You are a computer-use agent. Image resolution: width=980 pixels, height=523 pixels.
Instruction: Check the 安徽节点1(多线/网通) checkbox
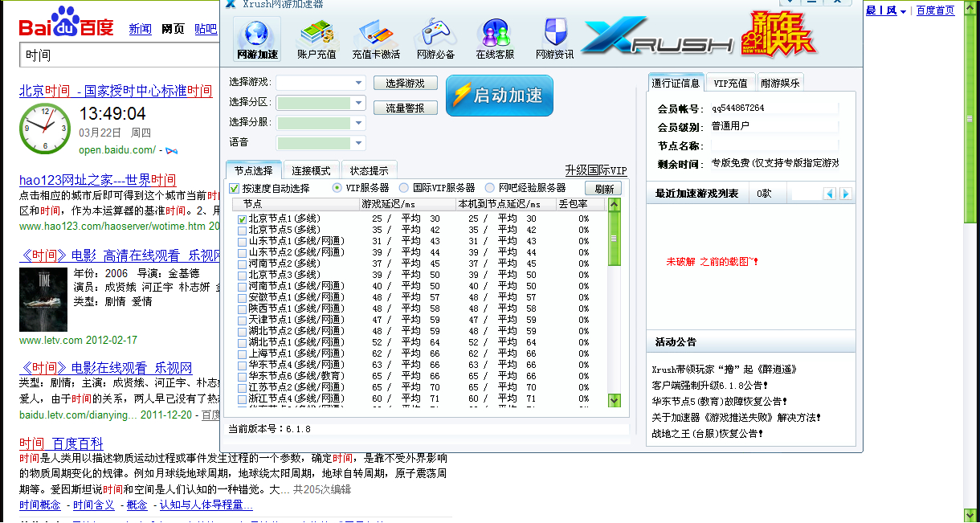tap(243, 297)
